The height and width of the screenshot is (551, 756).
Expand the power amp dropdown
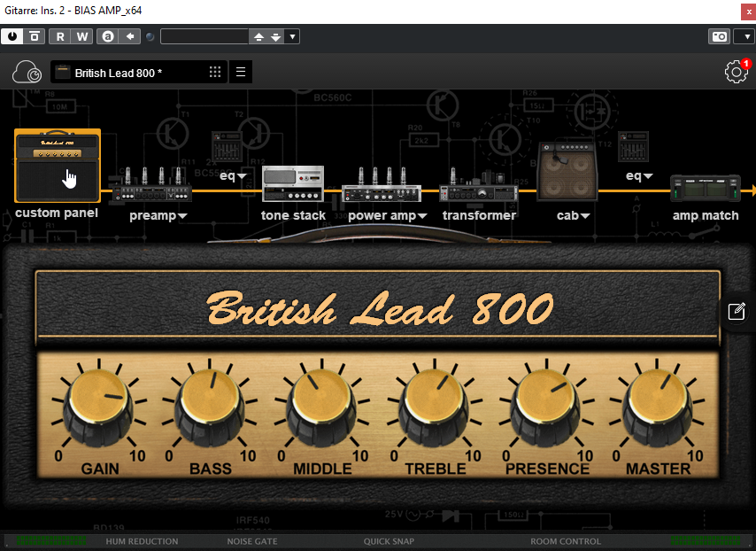388,215
